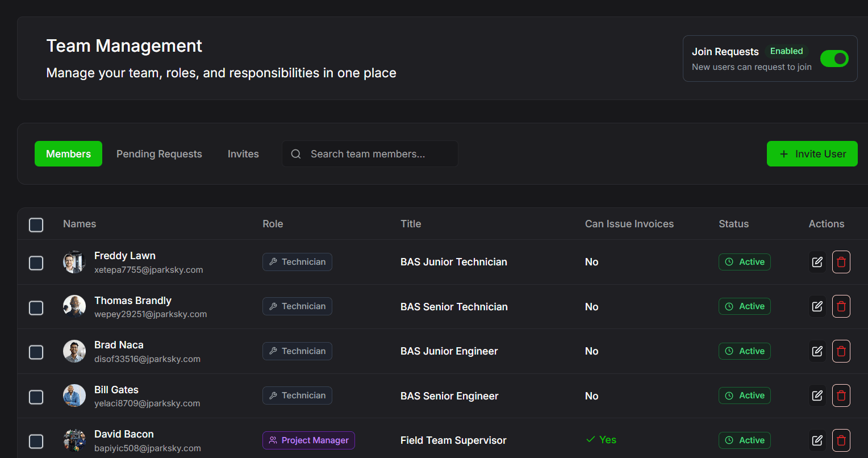Image resolution: width=868 pixels, height=458 pixels.
Task: Check the select-all checkbox in header
Action: click(x=36, y=225)
